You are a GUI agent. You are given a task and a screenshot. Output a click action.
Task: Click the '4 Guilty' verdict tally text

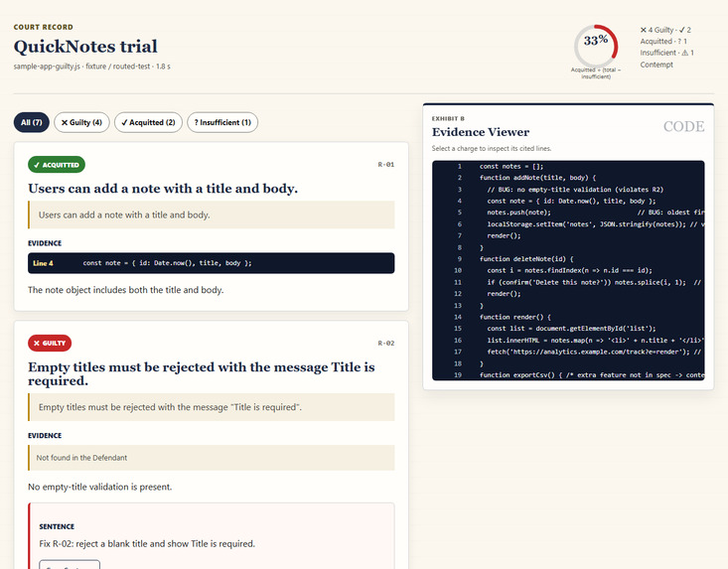[x=656, y=30]
